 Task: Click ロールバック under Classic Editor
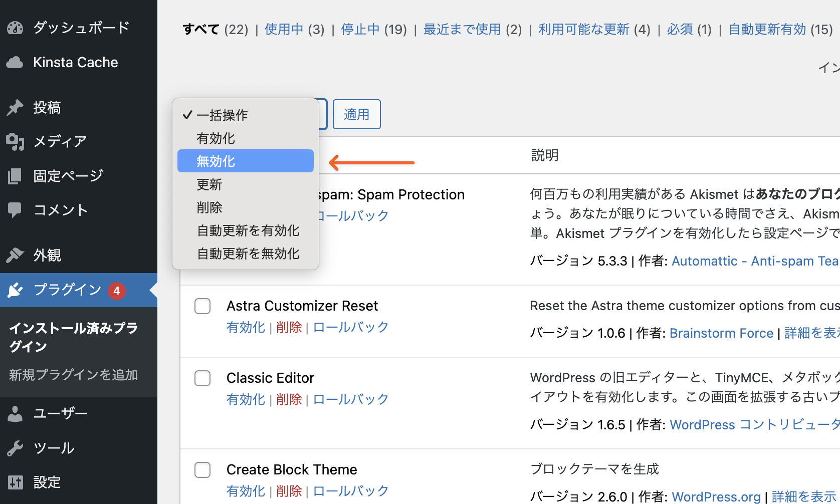point(351,399)
